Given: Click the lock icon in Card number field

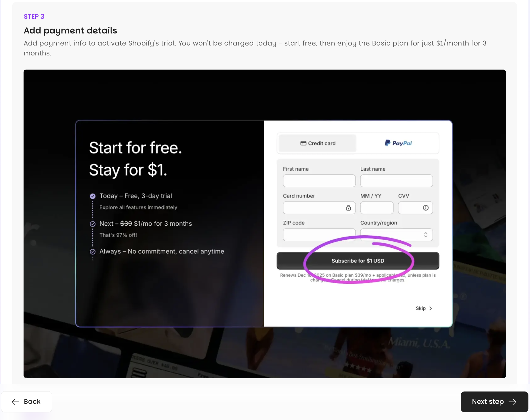Looking at the screenshot, I should click(348, 208).
